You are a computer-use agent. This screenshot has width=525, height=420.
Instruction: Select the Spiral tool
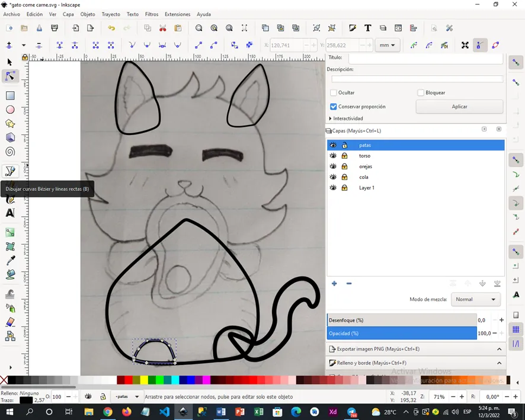10,152
